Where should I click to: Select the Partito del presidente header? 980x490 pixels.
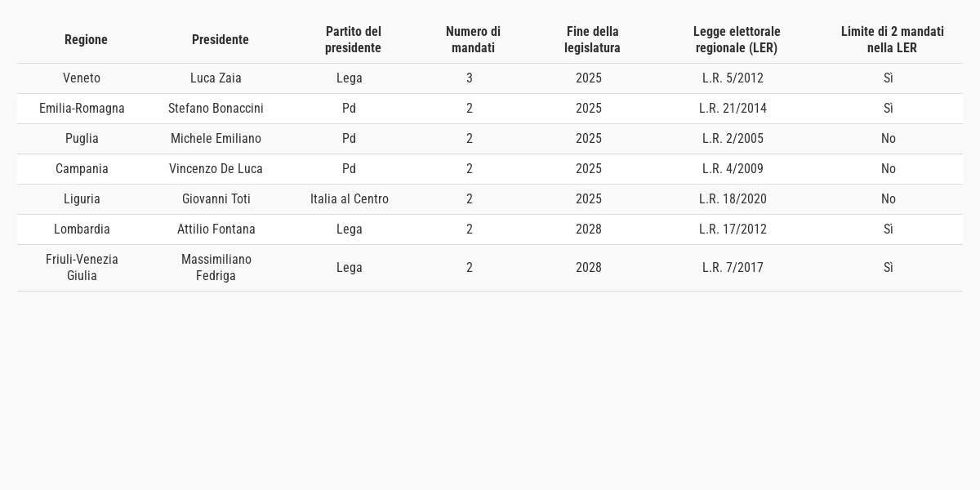(x=353, y=39)
